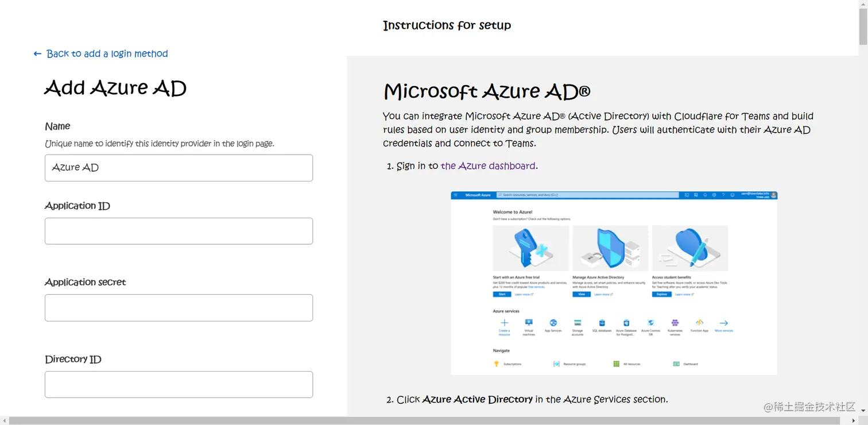Viewport: 868px width, 425px height.
Task: Go back to add a login method
Action: pyautogui.click(x=101, y=53)
